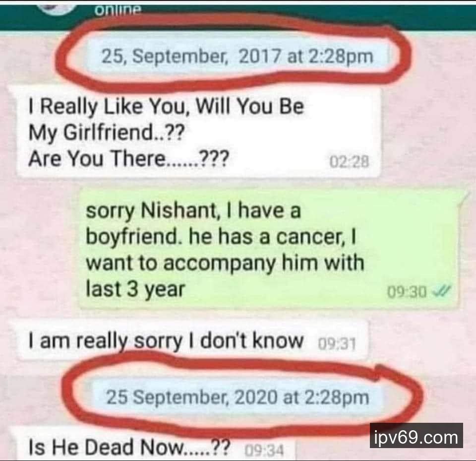Click the "last 3 year" text line
This screenshot has height=461, width=476.
point(136,289)
